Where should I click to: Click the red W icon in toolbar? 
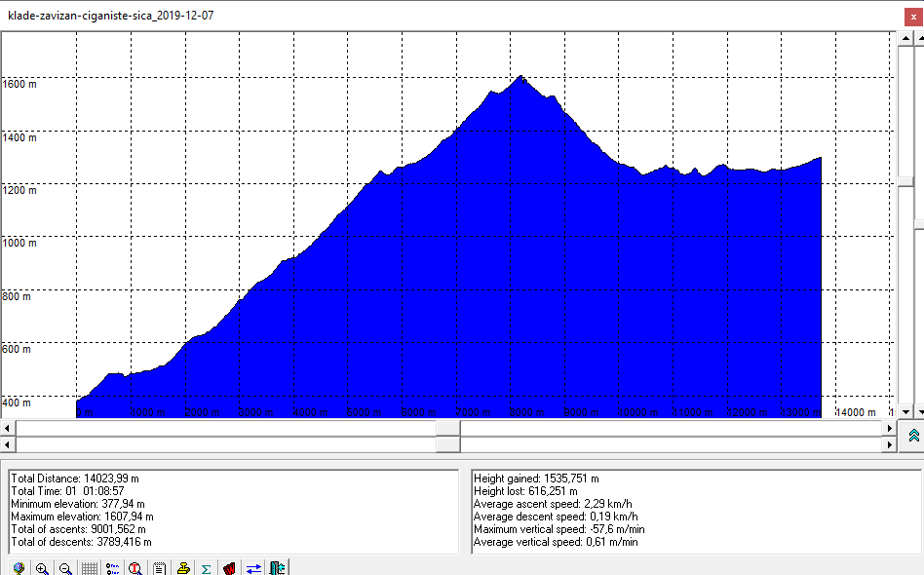(229, 568)
